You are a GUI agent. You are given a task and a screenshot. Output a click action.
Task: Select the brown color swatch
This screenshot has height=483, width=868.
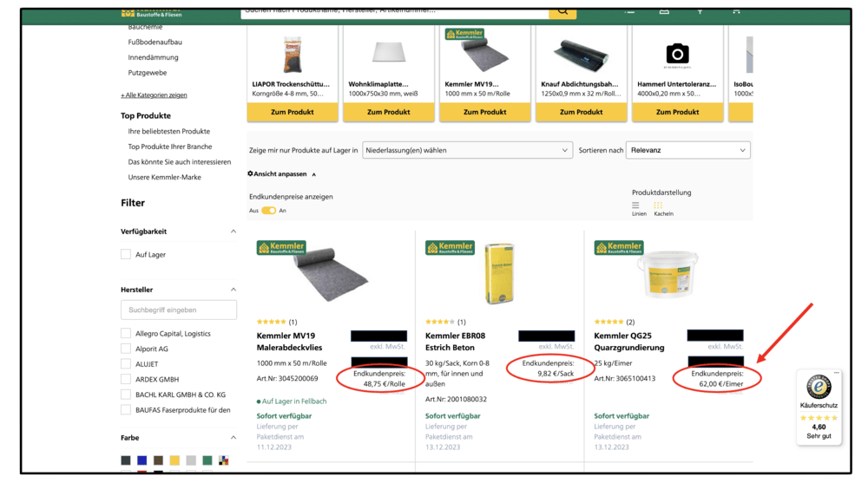[158, 460]
